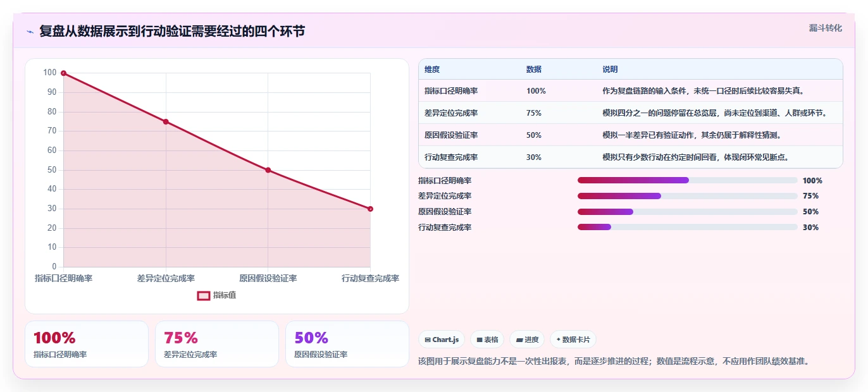Click the x-axis label 行动复查完成率

click(x=370, y=278)
